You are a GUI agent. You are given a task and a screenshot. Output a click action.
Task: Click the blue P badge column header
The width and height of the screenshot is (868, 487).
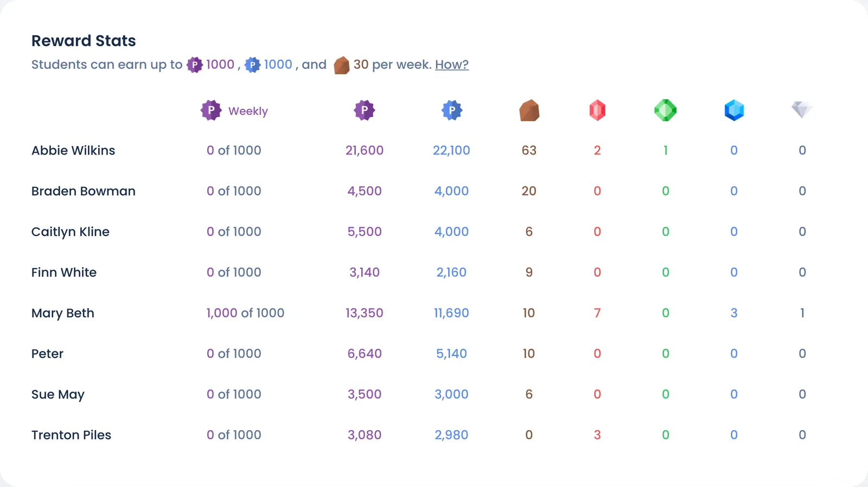pos(452,110)
